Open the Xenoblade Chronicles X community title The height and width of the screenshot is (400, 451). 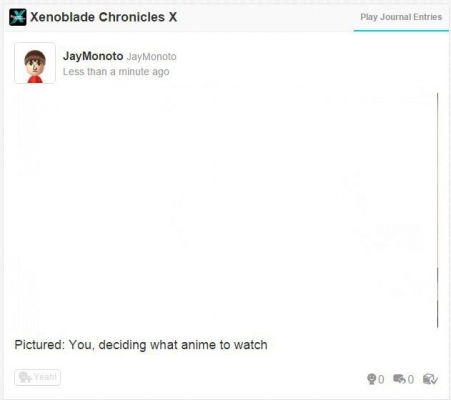pyautogui.click(x=104, y=17)
